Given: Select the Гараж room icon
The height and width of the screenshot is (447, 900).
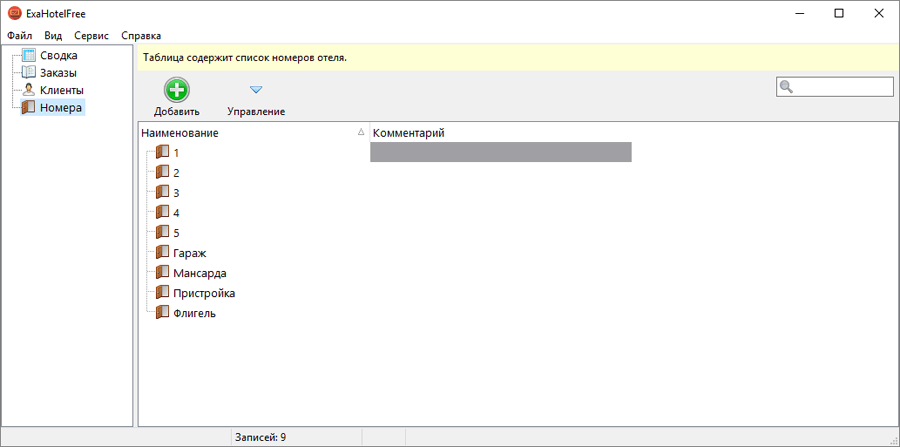Looking at the screenshot, I should (162, 253).
